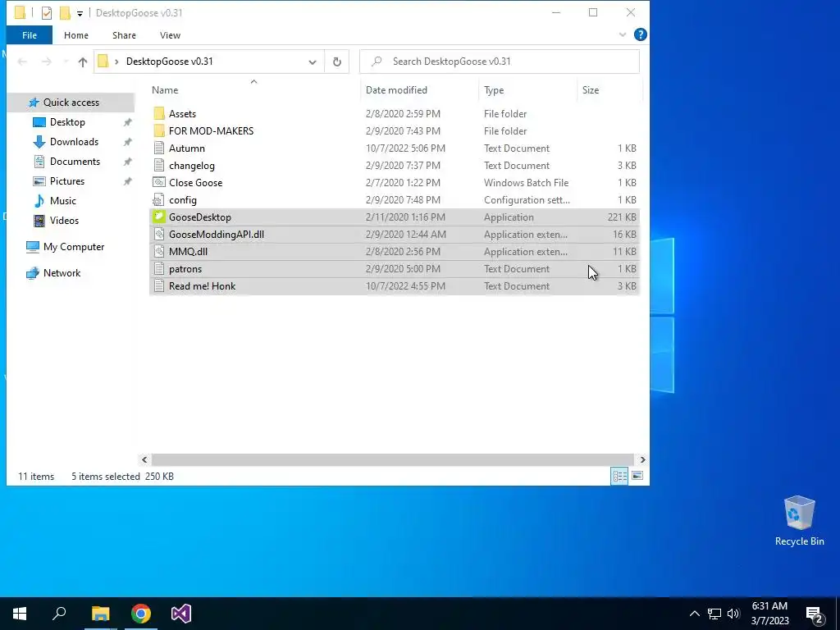This screenshot has width=840, height=630.
Task: Click the horizontal scrollbar track
Action: [x=393, y=459]
